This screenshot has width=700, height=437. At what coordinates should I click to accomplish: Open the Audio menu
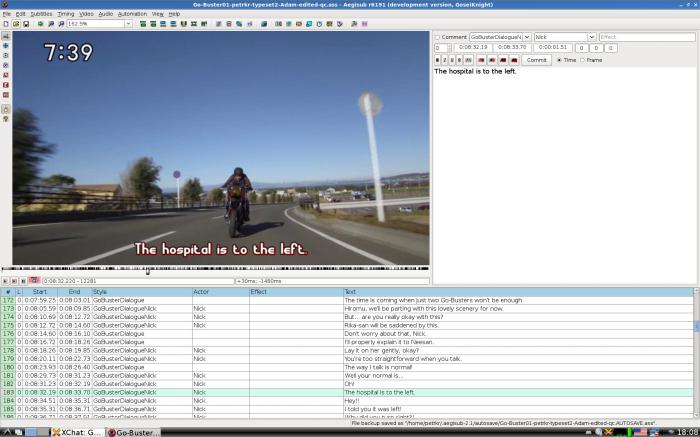[106, 14]
